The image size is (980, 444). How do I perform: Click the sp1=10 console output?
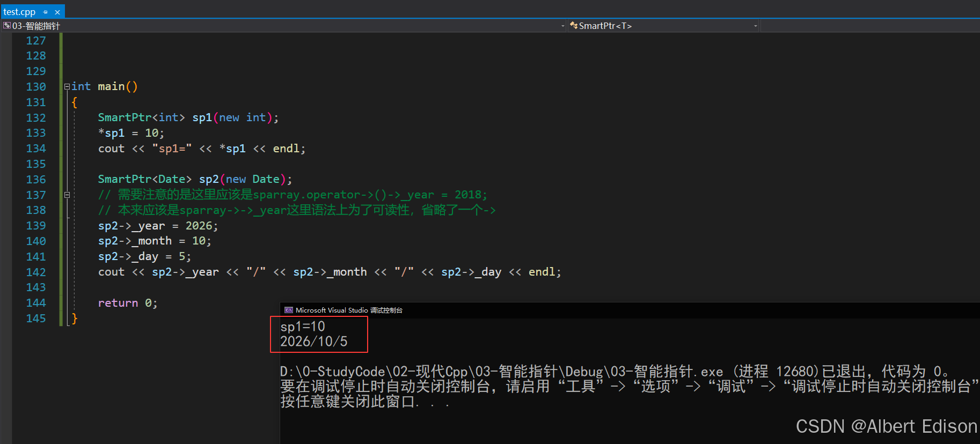[x=303, y=327]
